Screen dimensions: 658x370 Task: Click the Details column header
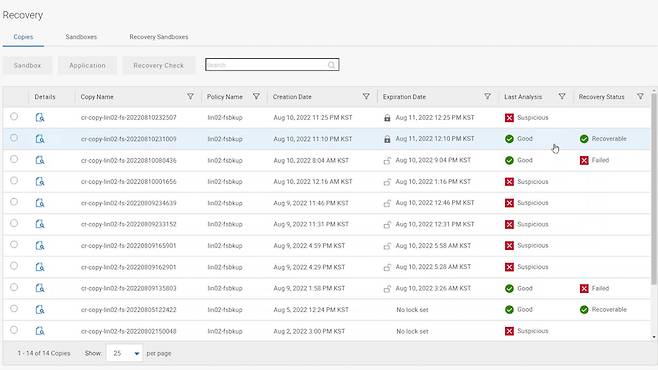[45, 97]
